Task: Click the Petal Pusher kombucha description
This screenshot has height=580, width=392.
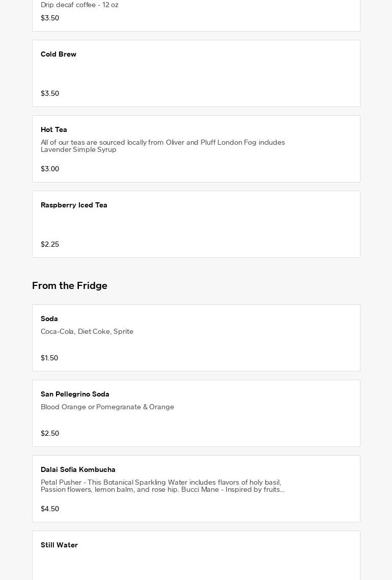Action: click(x=163, y=486)
